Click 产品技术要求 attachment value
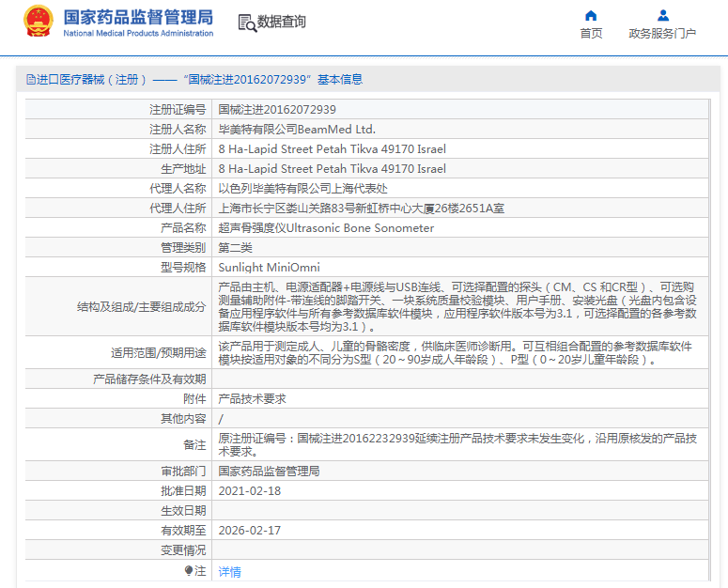Viewport: 728px width, 588px height. pyautogui.click(x=252, y=398)
